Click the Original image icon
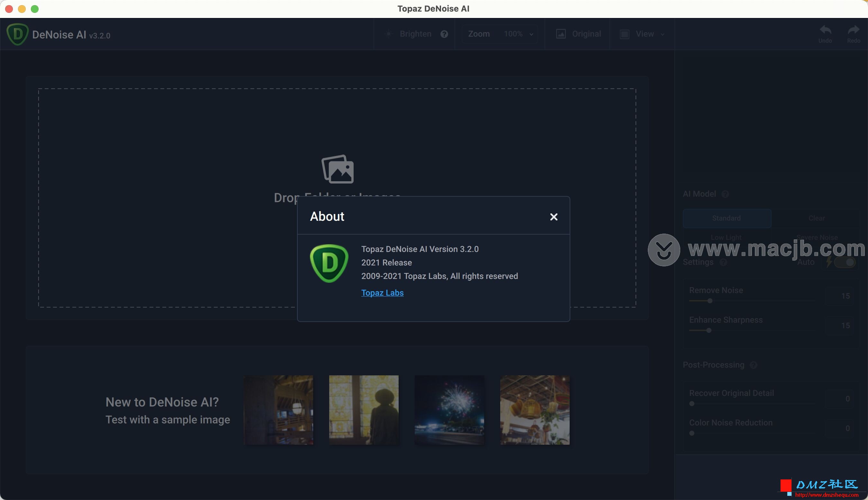The height and width of the screenshot is (500, 868). pyautogui.click(x=561, y=34)
